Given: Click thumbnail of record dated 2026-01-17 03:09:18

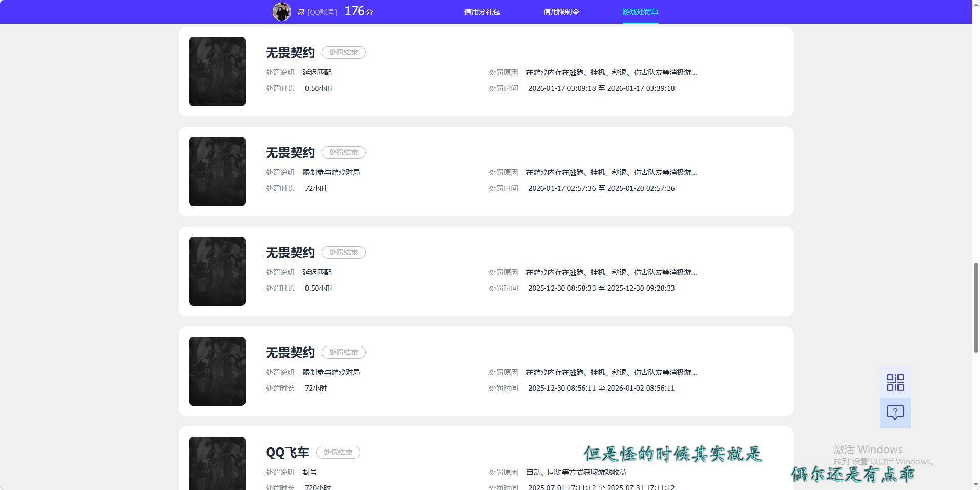Looking at the screenshot, I should [x=217, y=71].
